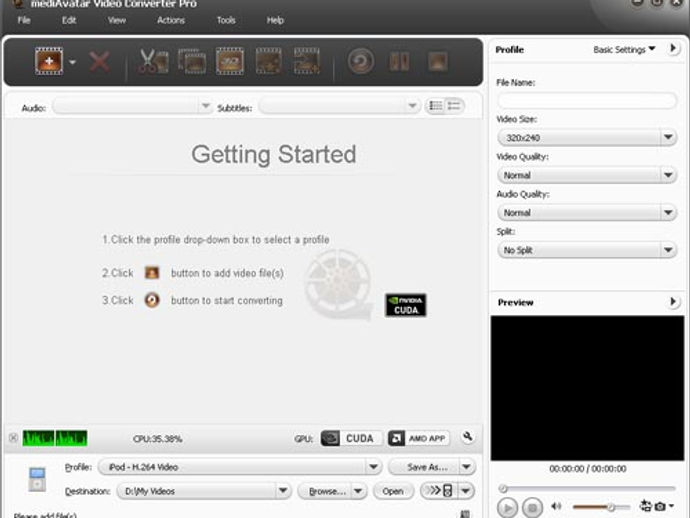Open the Video Quality dropdown
The width and height of the screenshot is (690, 518).
tap(587, 175)
